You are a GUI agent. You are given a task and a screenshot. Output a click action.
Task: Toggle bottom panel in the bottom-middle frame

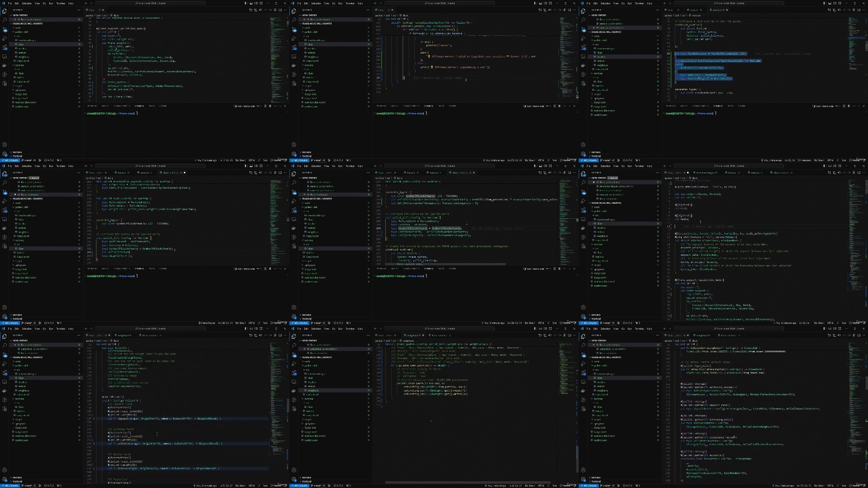point(540,329)
